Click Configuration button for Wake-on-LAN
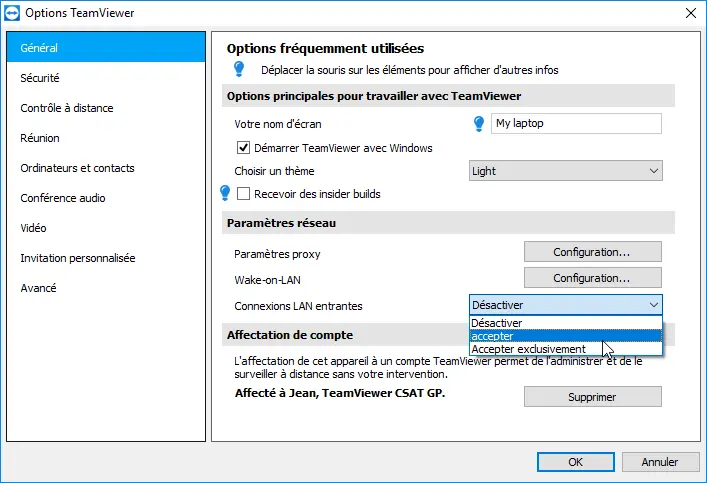The image size is (707, 483). (x=592, y=278)
